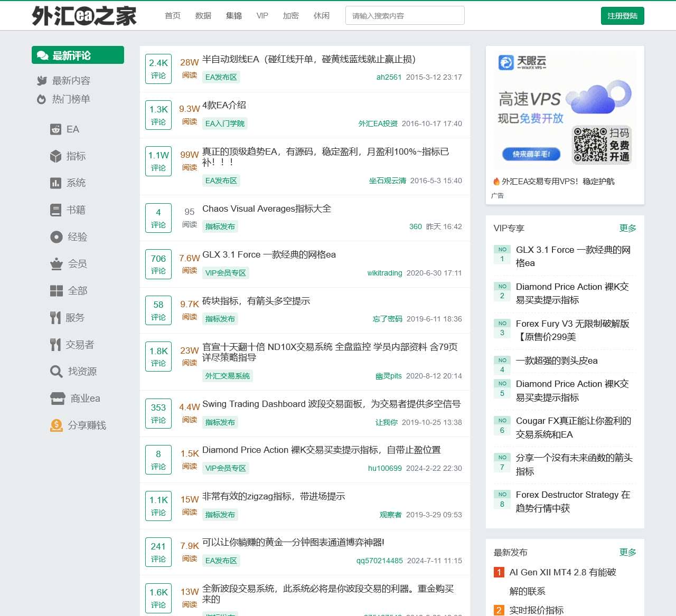Click the QR code in the VPS ad
Viewport: 676px width, 616px height.
(590, 144)
